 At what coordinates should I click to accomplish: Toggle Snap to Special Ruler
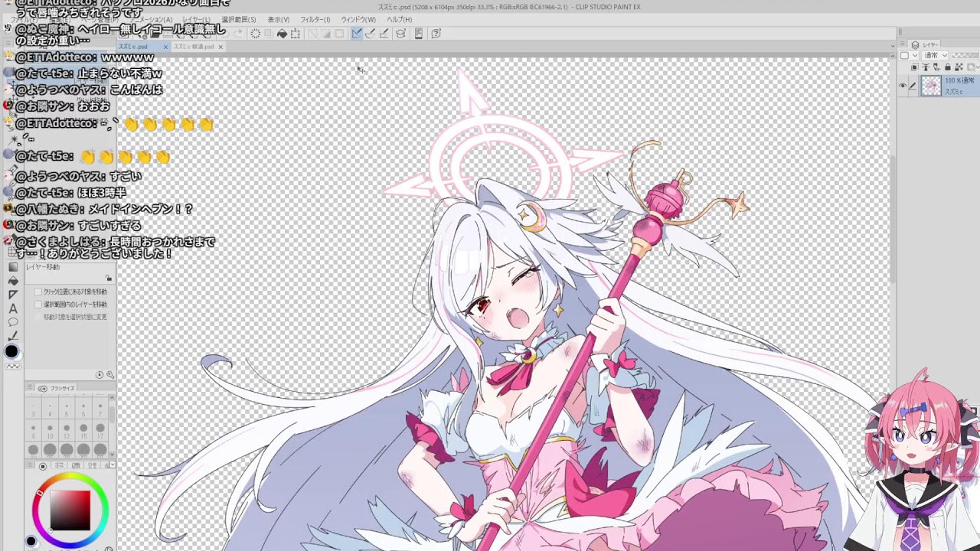pos(369,34)
